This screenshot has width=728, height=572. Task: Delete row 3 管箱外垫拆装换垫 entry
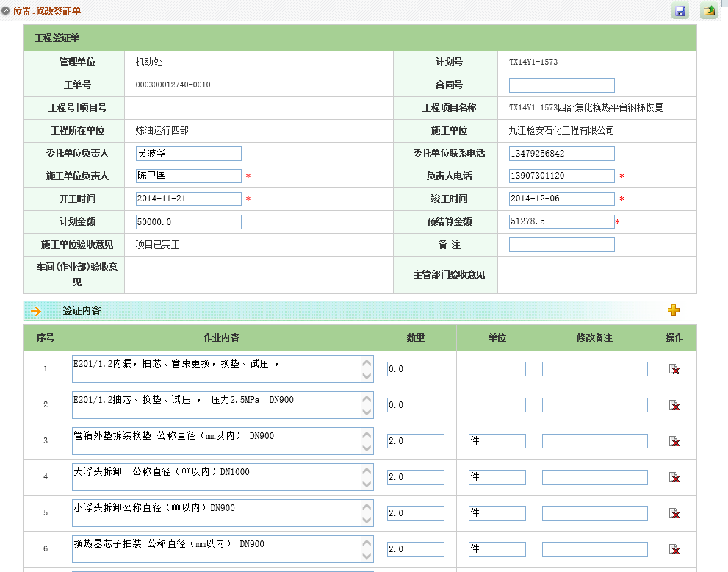pos(674,441)
